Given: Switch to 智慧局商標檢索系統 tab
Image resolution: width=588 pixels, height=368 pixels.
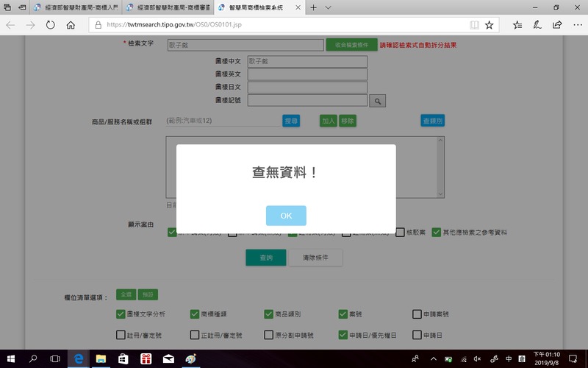Looking at the screenshot, I should [257, 7].
